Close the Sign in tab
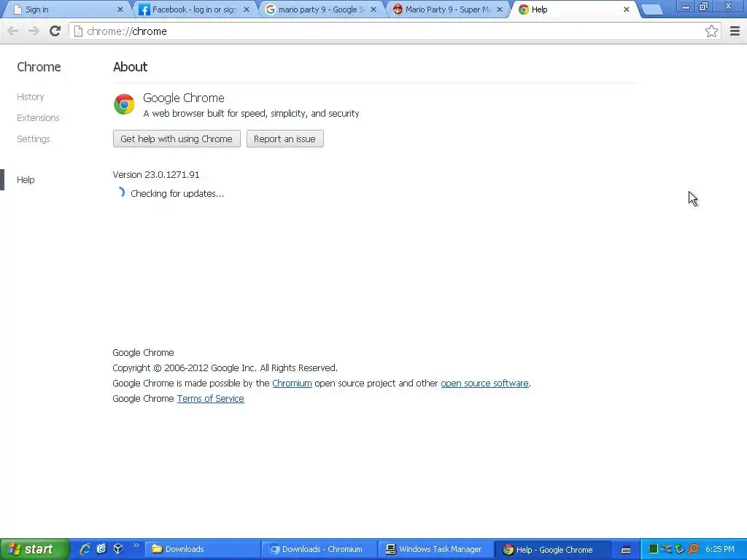This screenshot has height=560, width=747. 120,9
